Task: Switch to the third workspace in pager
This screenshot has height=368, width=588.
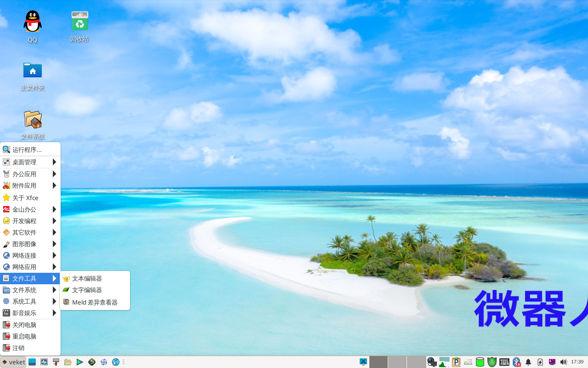Action: (416, 362)
